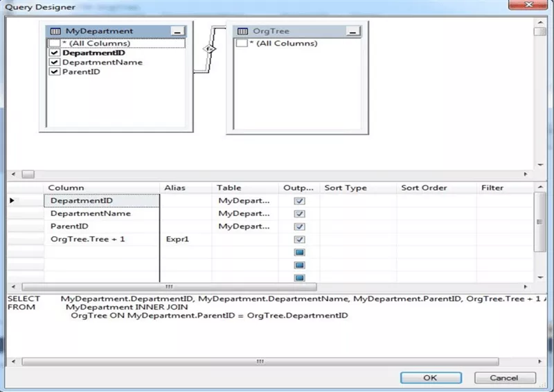Click the Column grid header
This screenshot has width=554, height=392.
(102, 188)
